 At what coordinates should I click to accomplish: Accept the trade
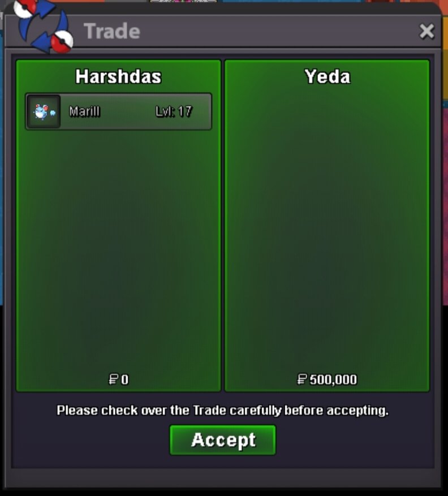[x=223, y=440]
